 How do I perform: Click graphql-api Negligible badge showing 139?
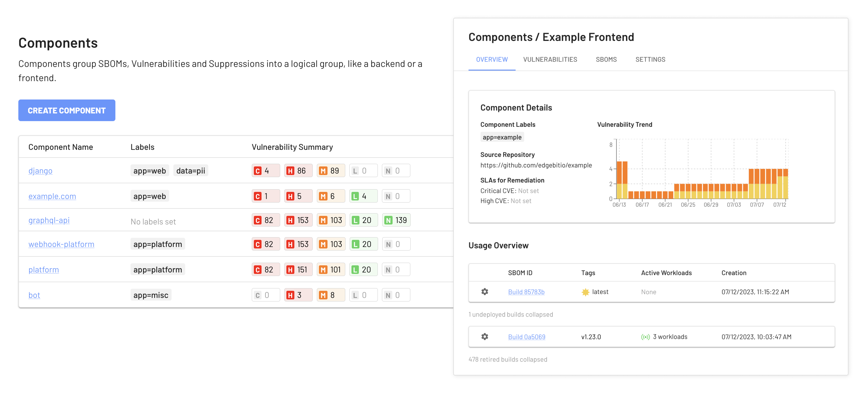pyautogui.click(x=396, y=220)
